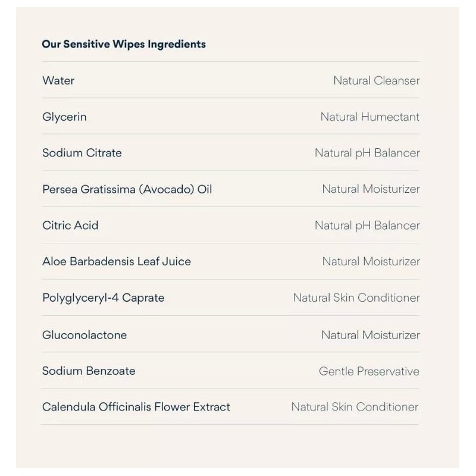
Task: Click the 'Our Sensitive Wipes Ingredients' heading
Action: pyautogui.click(x=124, y=44)
